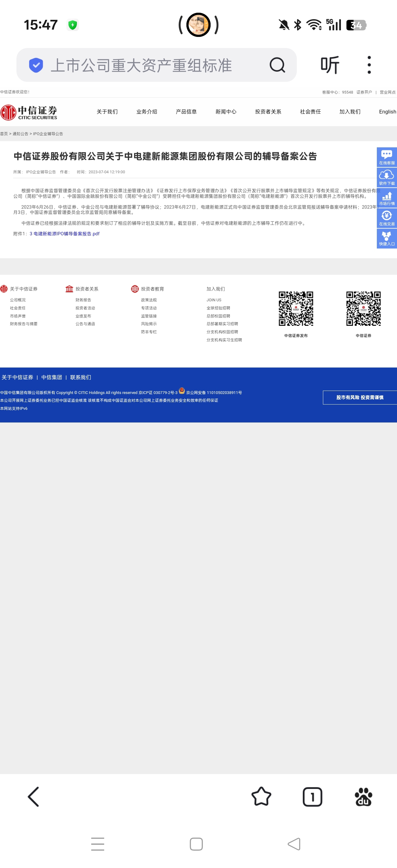
Task: Tap the 中信证券 QR code on right
Action: tap(363, 309)
